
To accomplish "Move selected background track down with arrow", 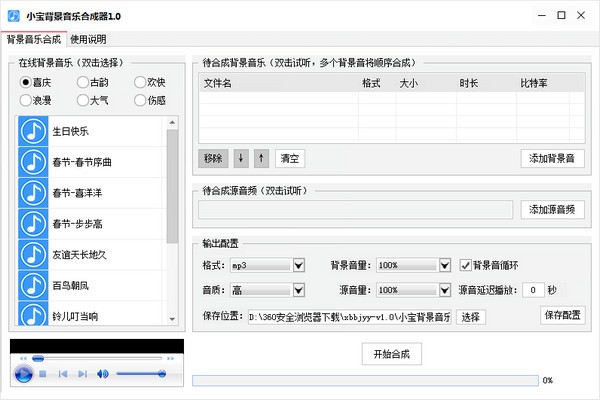I will point(241,158).
